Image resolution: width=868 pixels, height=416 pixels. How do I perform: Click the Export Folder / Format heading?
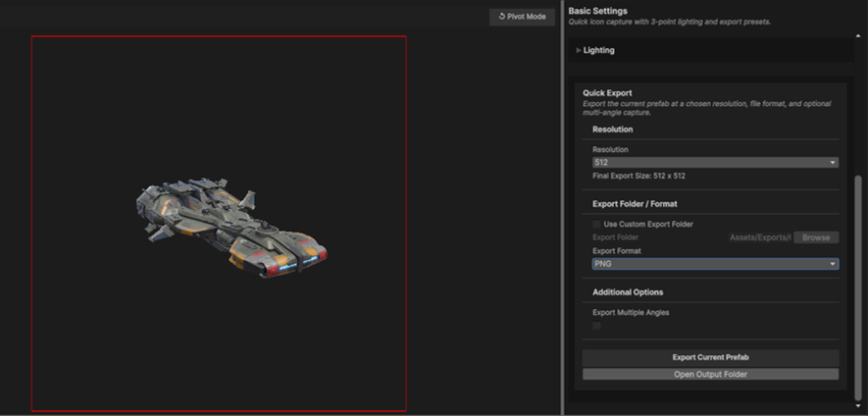[x=635, y=204]
